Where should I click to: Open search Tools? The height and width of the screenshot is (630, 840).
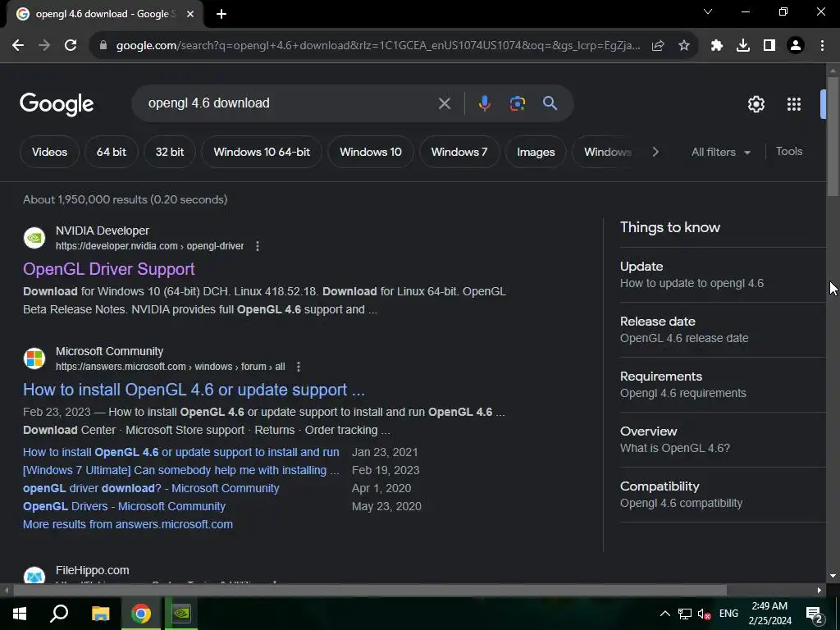point(789,152)
